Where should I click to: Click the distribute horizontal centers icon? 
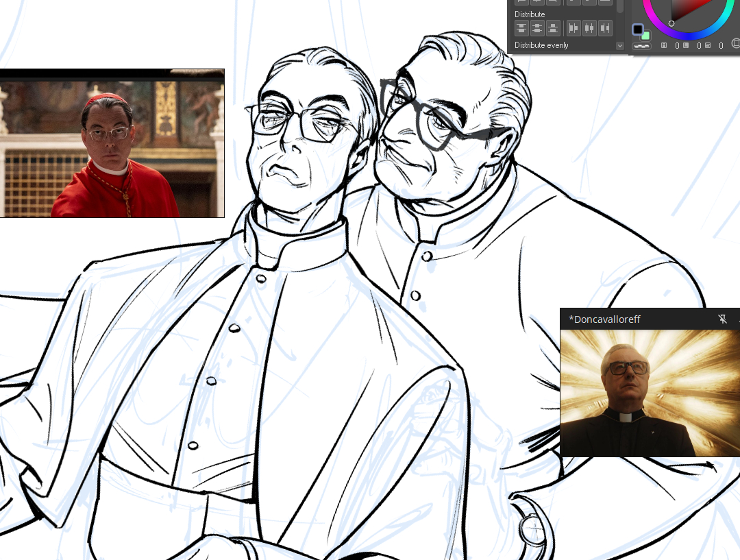589,28
